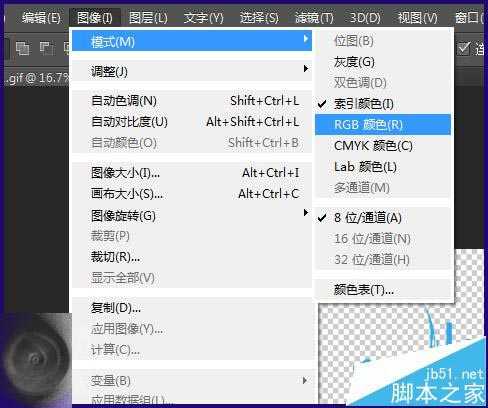Select 应用图像(Y)... menu entry

[x=192, y=329]
